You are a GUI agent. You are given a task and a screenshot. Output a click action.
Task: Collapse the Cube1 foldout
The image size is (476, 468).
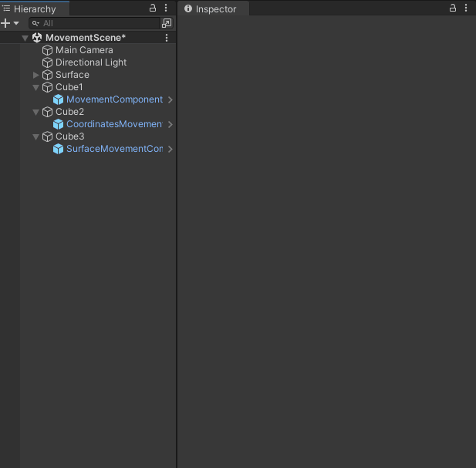(x=35, y=88)
